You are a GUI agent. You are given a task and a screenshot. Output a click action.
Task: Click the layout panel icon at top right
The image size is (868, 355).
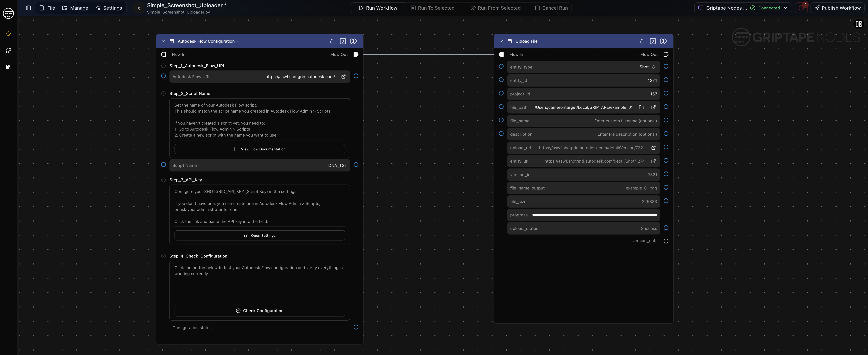pos(859,24)
